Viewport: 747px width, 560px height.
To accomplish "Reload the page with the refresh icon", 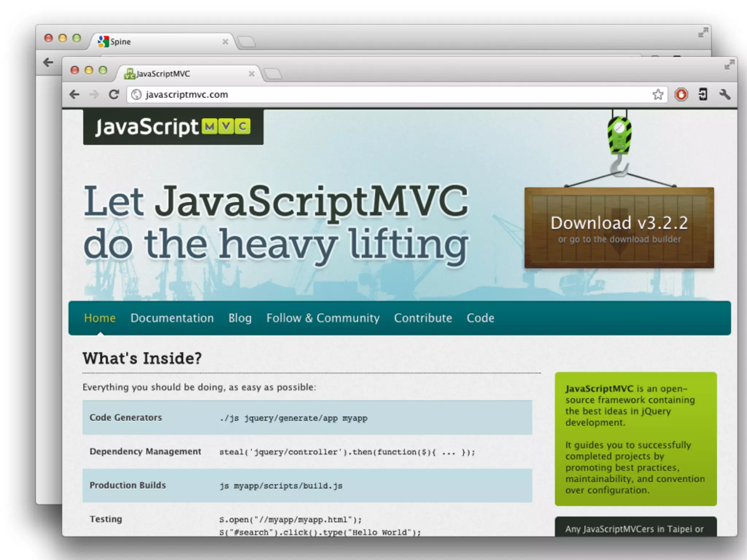I will 114,95.
